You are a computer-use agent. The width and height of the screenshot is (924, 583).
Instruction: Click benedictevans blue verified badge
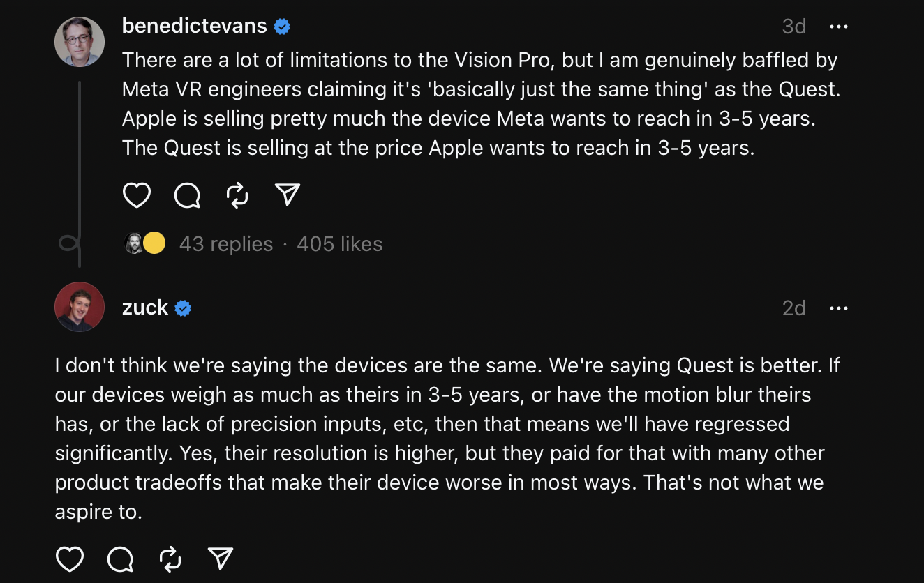coord(282,26)
